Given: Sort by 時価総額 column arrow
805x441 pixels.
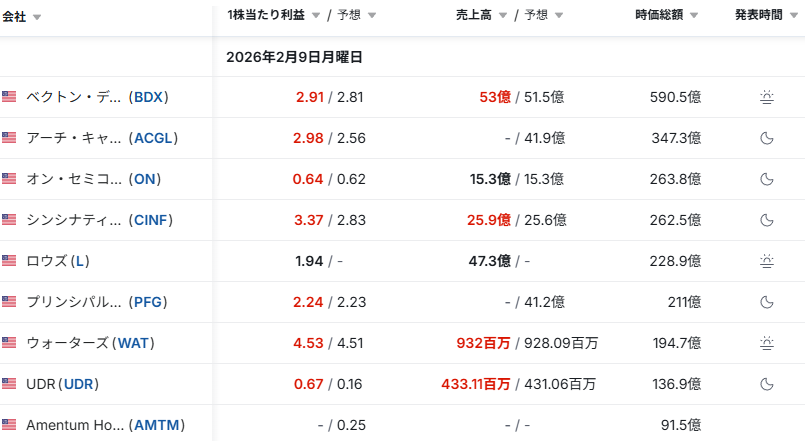Looking at the screenshot, I should coord(694,16).
